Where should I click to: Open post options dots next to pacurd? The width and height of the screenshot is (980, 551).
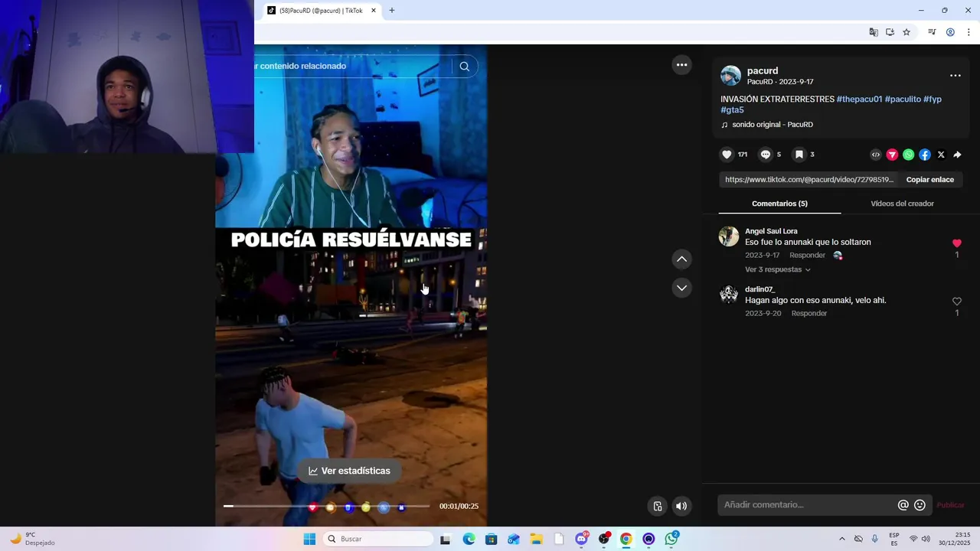coord(955,76)
